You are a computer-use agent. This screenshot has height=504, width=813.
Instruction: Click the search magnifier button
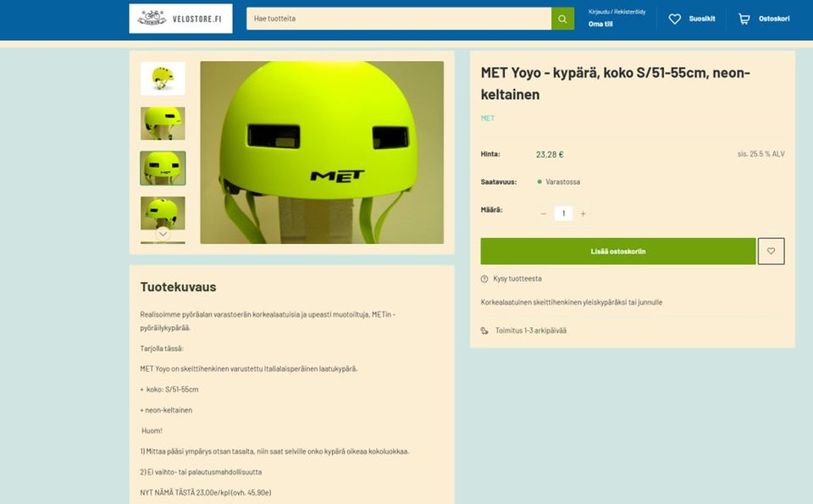coord(562,19)
